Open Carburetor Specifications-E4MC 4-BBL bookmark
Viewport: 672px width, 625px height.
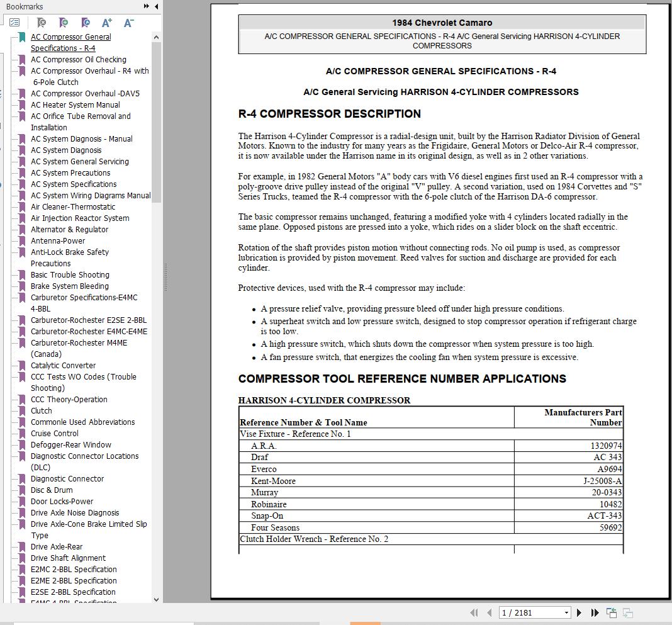(84, 303)
